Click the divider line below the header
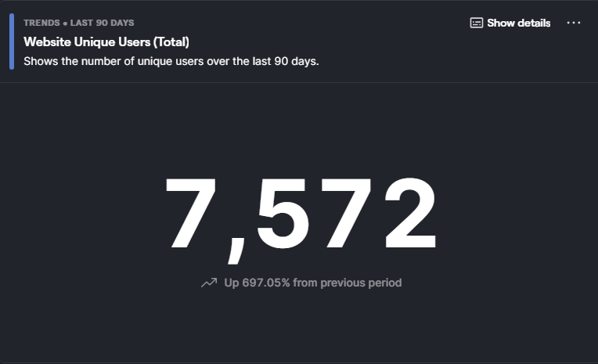The image size is (598, 364). coord(299,82)
